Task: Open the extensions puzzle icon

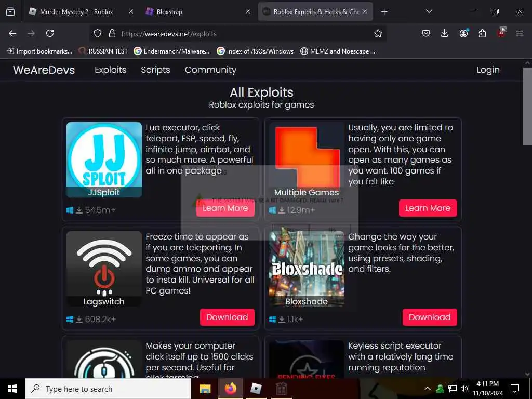Action: [x=482, y=33]
